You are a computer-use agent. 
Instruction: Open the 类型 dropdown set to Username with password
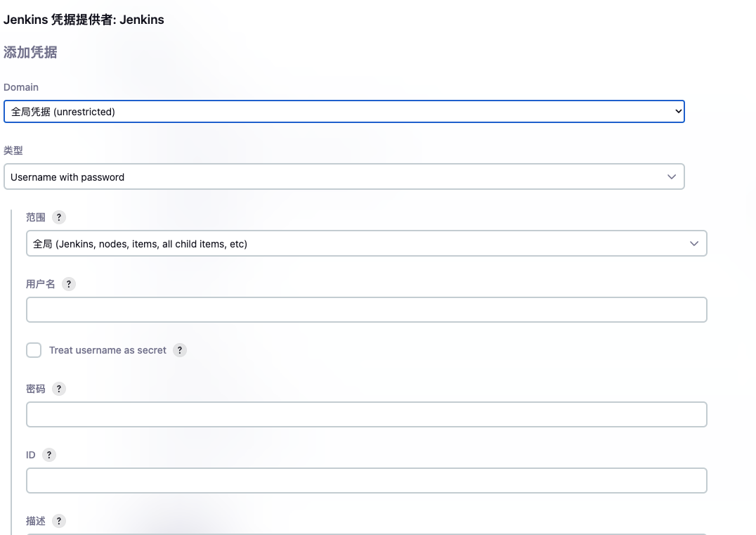pyautogui.click(x=344, y=176)
